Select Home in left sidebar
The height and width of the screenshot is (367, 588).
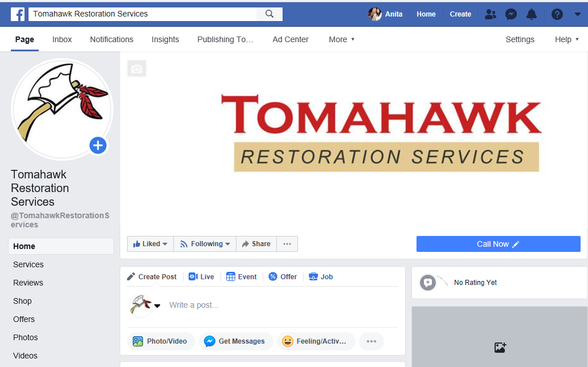(61, 246)
